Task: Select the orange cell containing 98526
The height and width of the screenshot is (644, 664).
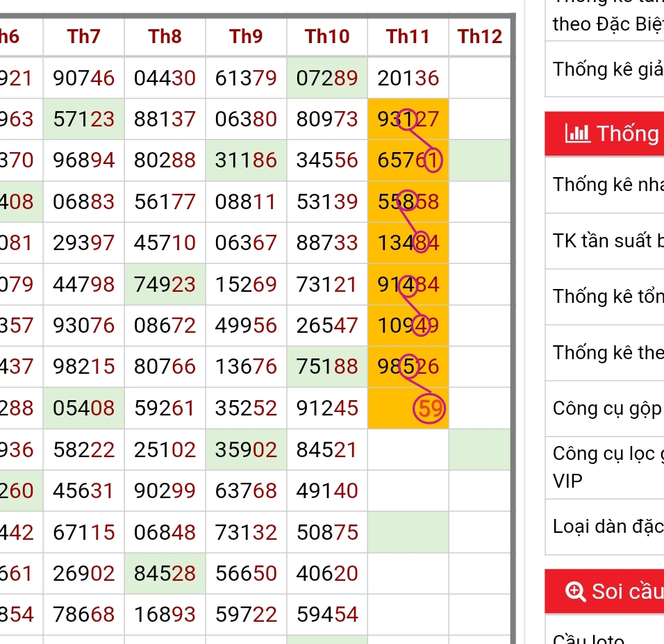Action: (408, 366)
